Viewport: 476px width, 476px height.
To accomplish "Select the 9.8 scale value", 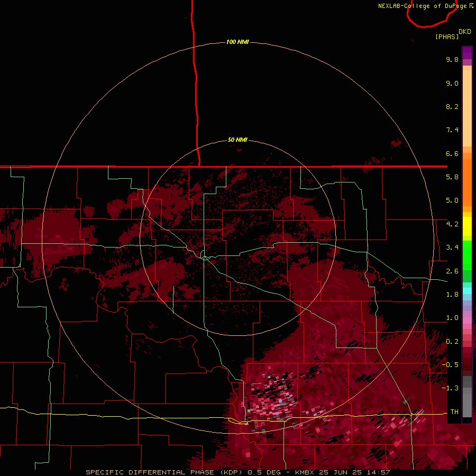I will pyautogui.click(x=452, y=59).
